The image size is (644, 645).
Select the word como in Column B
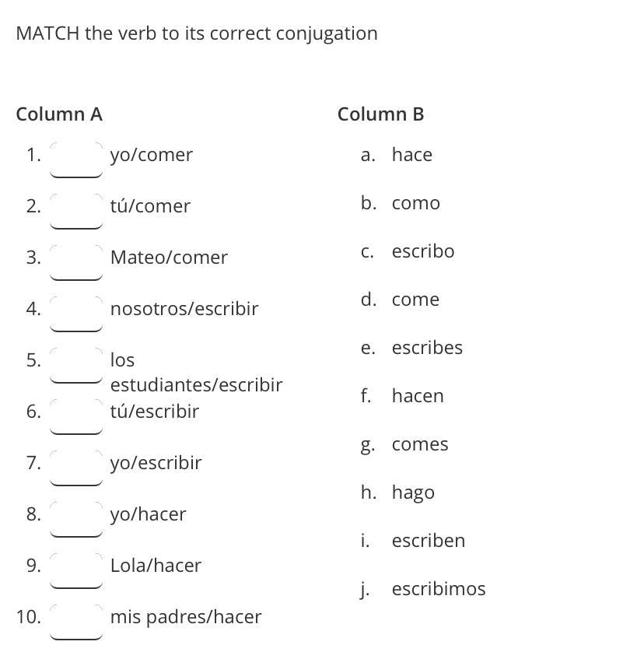point(416,203)
